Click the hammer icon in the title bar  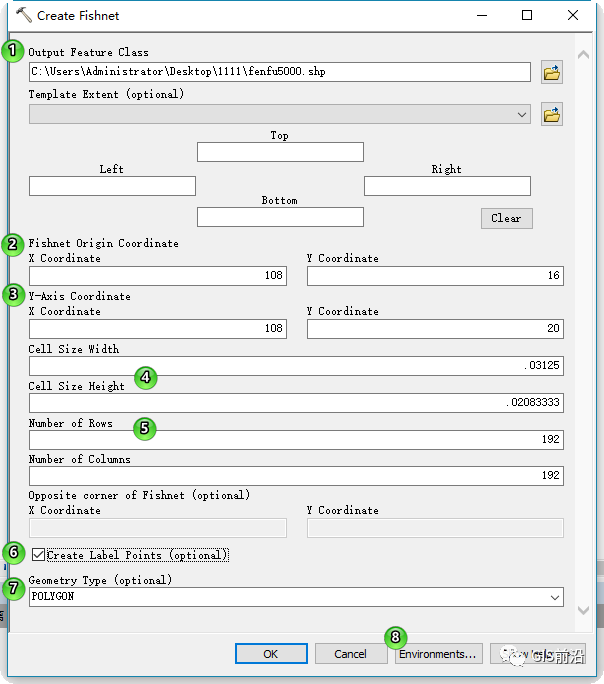23,15
